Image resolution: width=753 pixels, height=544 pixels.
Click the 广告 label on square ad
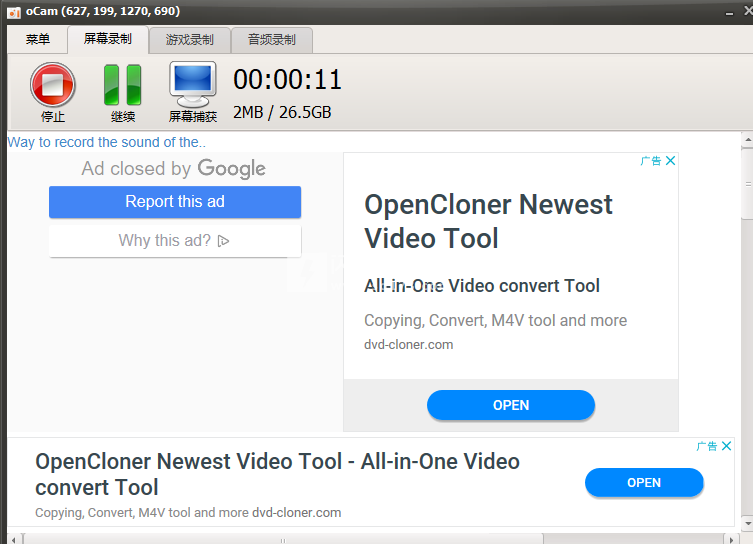click(651, 160)
